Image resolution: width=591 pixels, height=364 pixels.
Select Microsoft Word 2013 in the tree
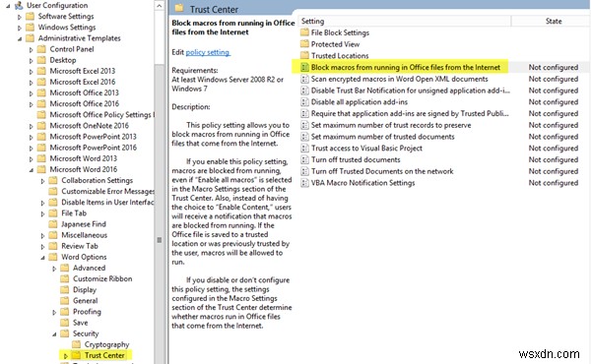(84, 158)
